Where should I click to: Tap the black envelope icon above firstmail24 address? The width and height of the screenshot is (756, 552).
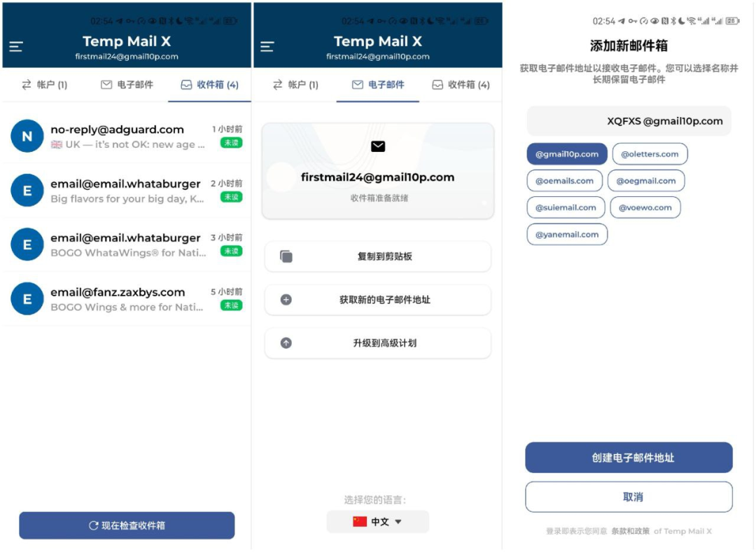tap(378, 146)
